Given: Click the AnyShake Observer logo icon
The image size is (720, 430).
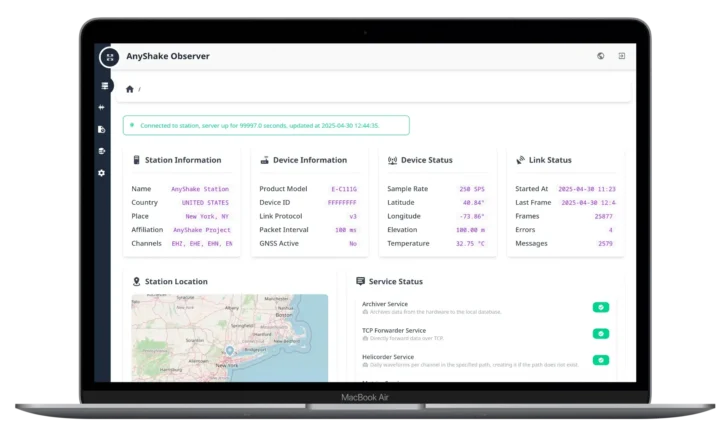Looking at the screenshot, I should coord(110,57).
